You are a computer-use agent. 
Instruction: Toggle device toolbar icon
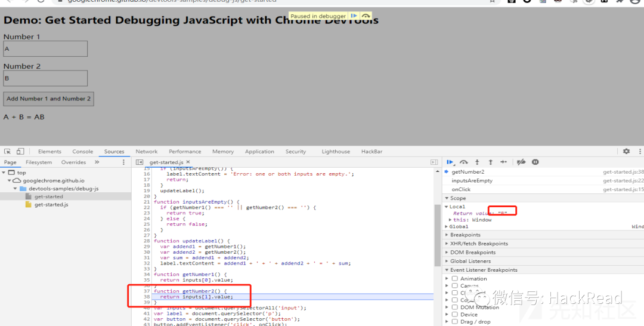click(x=20, y=151)
